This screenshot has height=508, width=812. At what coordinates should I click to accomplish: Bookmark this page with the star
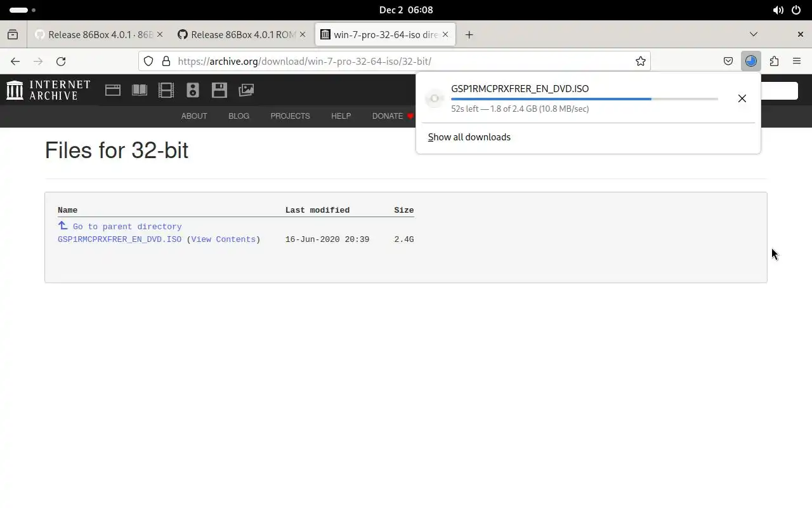641,62
